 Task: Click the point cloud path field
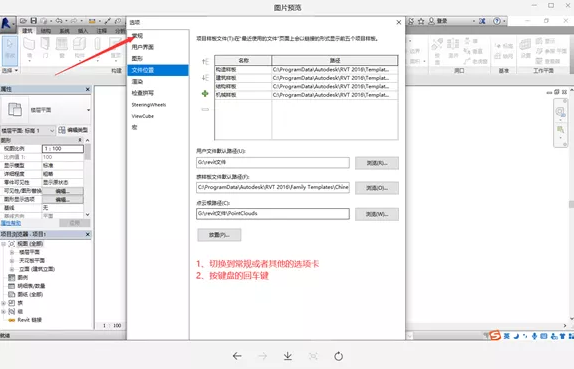273,213
